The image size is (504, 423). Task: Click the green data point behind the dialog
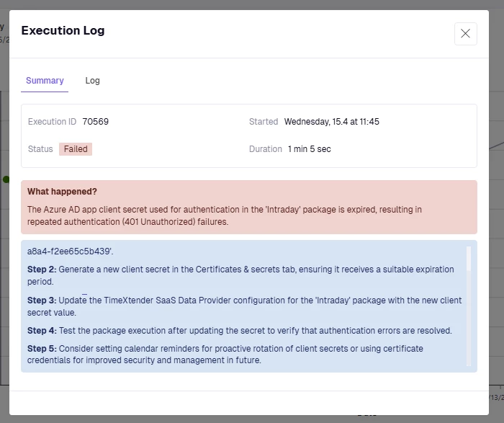(x=6, y=179)
